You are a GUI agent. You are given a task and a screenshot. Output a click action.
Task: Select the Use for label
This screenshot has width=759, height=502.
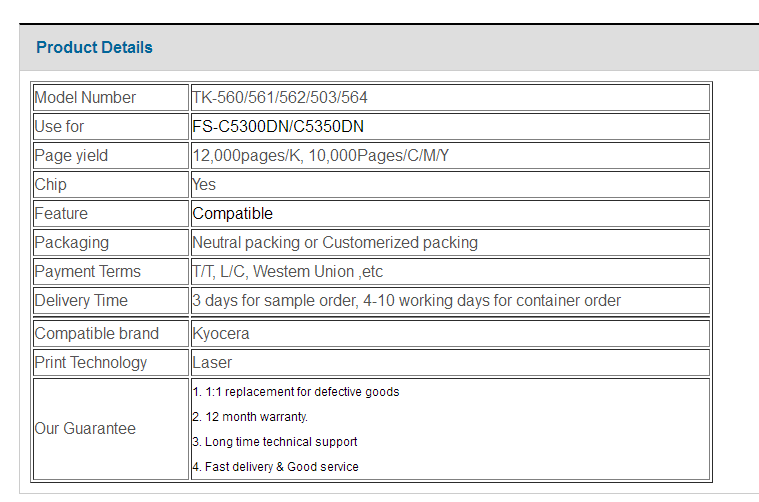coord(59,126)
